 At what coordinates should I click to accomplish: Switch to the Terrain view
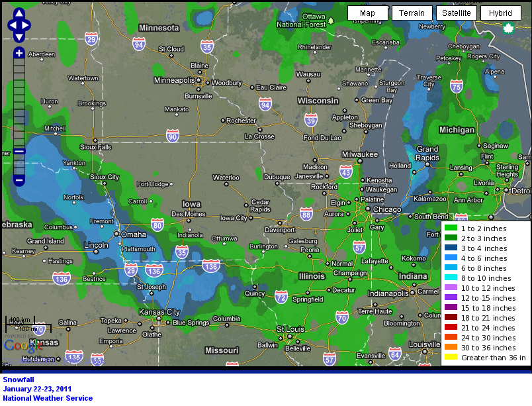tap(412, 13)
